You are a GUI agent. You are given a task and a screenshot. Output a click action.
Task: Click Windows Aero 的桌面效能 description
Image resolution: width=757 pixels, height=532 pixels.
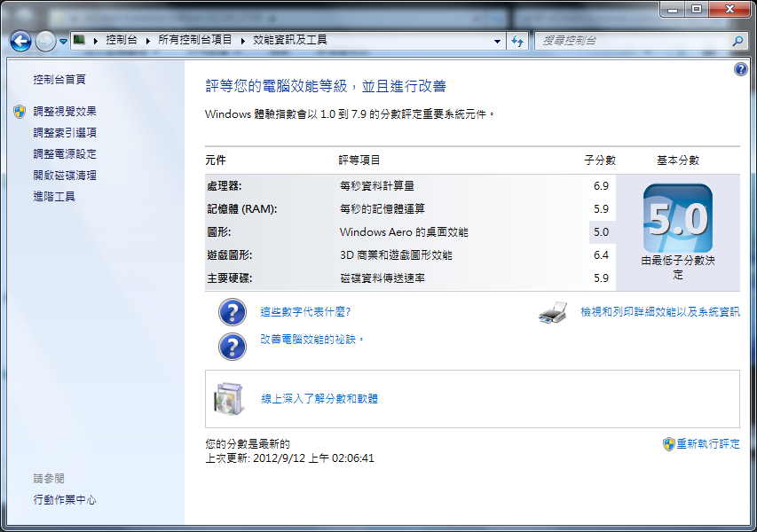point(404,232)
